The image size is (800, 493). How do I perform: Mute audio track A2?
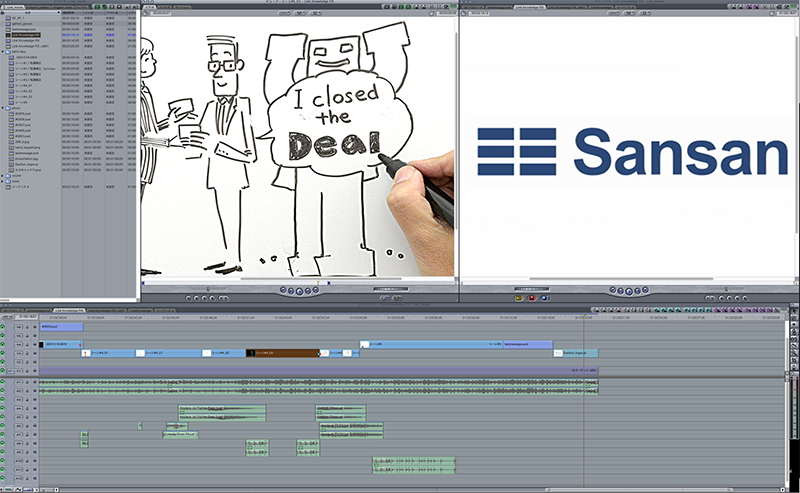pos(3,391)
